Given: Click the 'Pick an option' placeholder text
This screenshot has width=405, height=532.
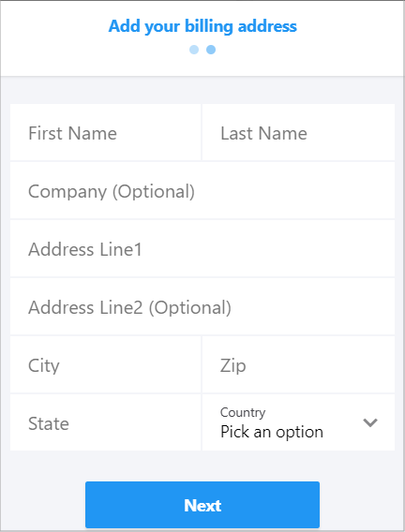Looking at the screenshot, I should coord(272,433).
